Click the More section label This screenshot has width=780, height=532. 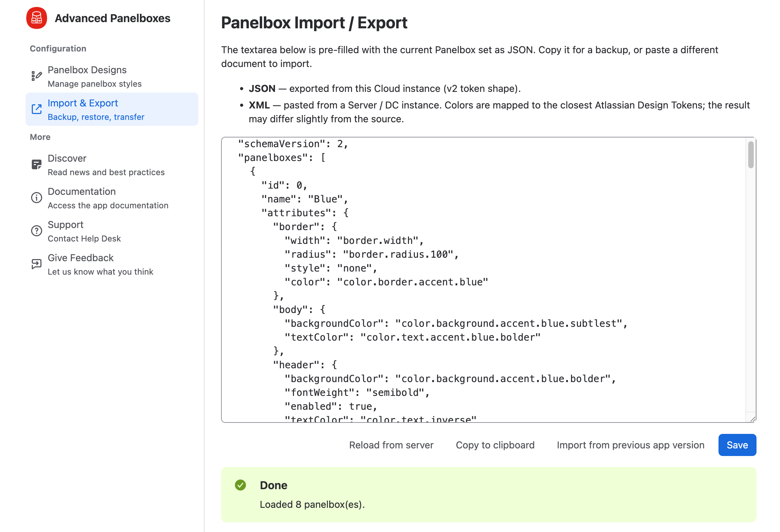(40, 137)
